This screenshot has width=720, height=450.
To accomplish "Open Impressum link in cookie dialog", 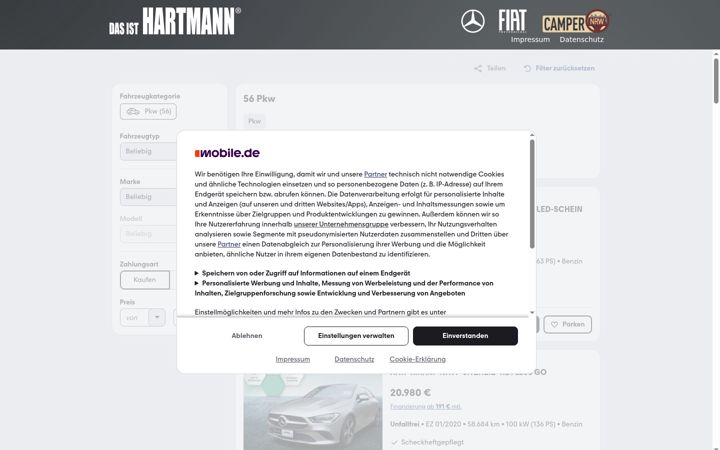I will click(292, 360).
